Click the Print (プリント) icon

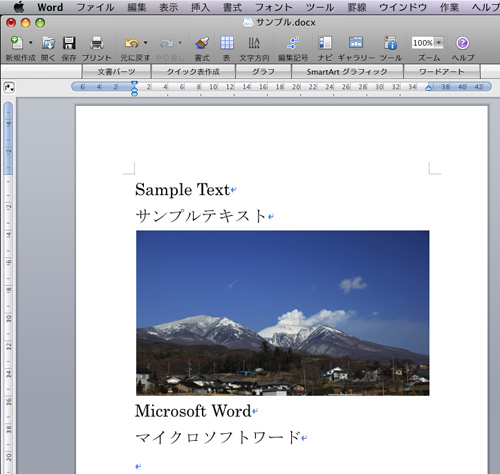coord(97,43)
